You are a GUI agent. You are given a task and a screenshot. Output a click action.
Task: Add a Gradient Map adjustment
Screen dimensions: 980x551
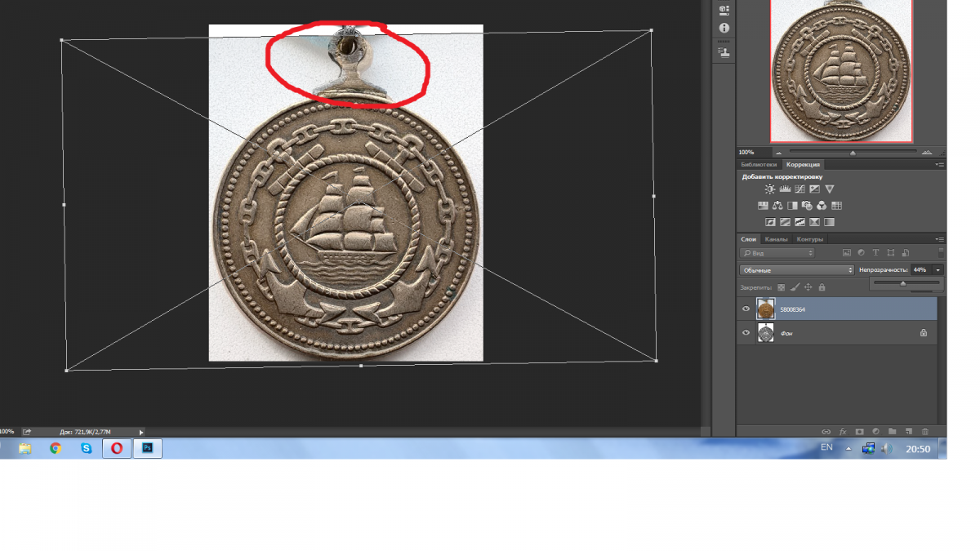click(829, 222)
